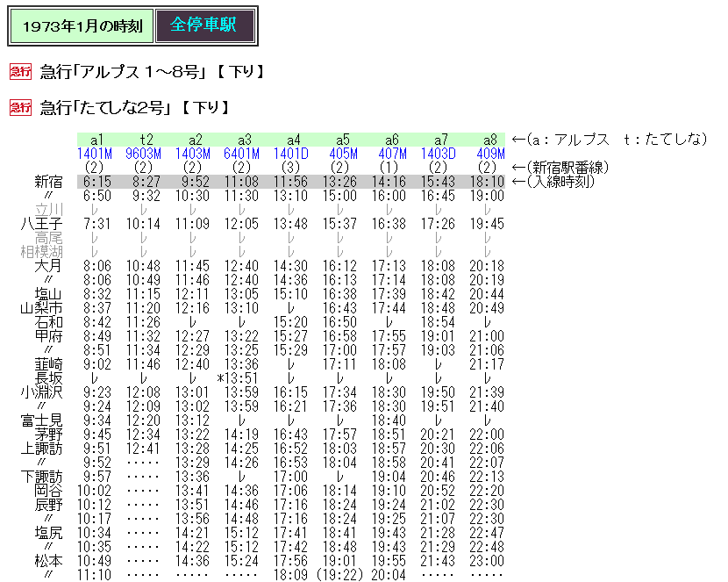Click station name 塩山
The width and height of the screenshot is (728, 582).
48,294
